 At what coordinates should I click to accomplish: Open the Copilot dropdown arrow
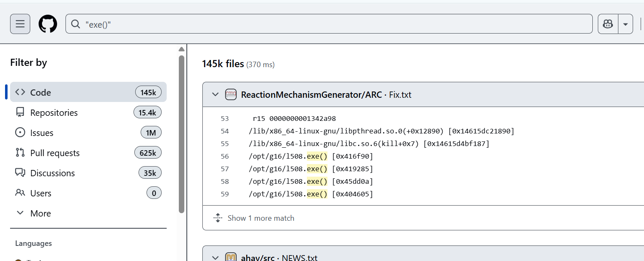click(626, 24)
